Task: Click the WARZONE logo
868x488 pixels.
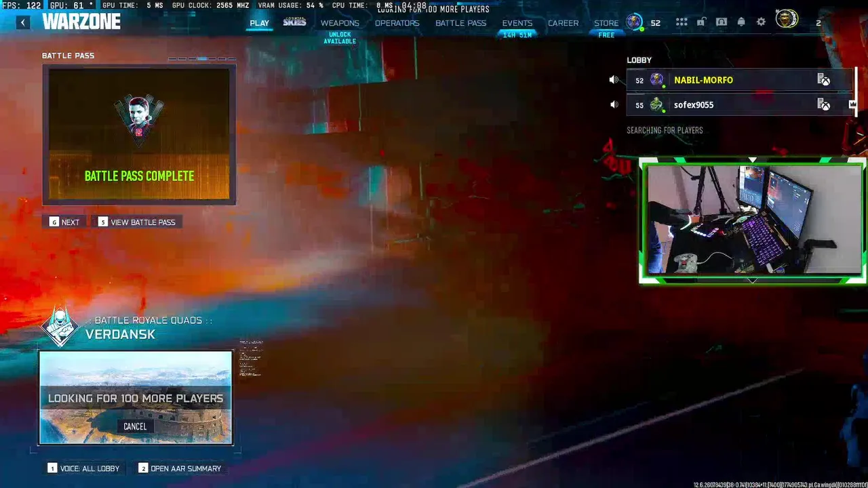Action: pyautogui.click(x=81, y=22)
